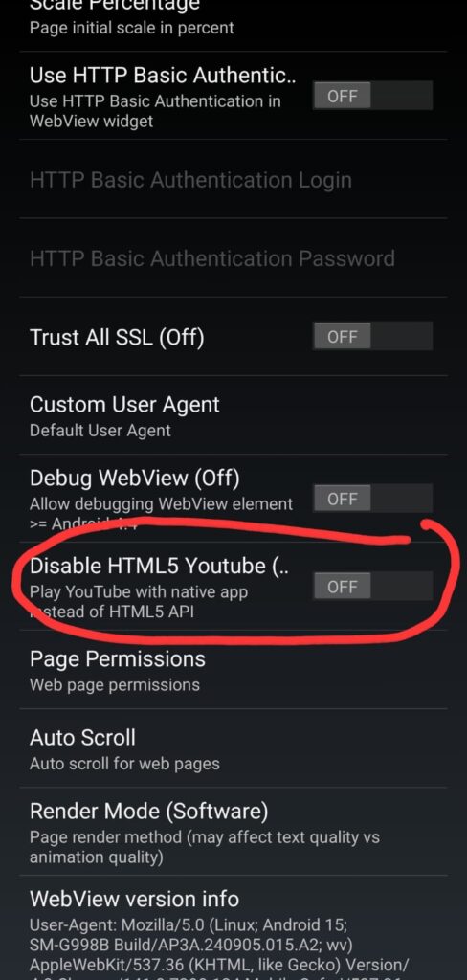Viewport: 467px width, 980px height.
Task: Toggle the Trust All SSL switch
Action: (x=372, y=336)
